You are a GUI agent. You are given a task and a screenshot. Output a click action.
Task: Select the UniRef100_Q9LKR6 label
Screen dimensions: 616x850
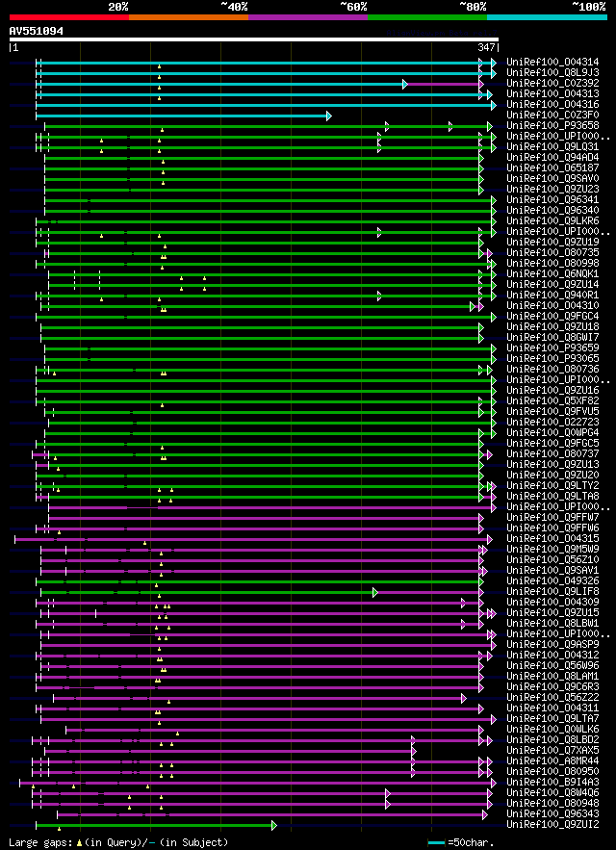click(x=552, y=221)
